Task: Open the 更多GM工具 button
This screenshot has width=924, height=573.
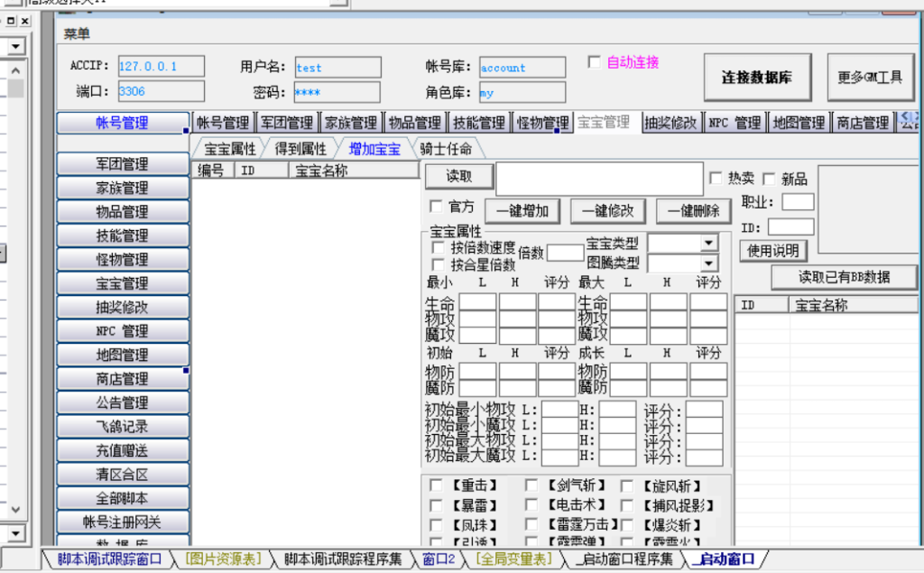Action: (x=870, y=78)
